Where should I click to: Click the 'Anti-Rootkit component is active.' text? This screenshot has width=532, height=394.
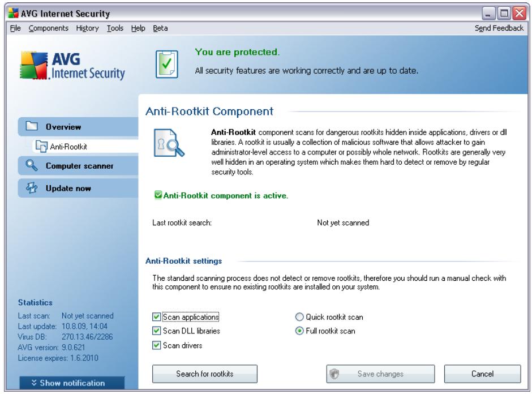[226, 195]
